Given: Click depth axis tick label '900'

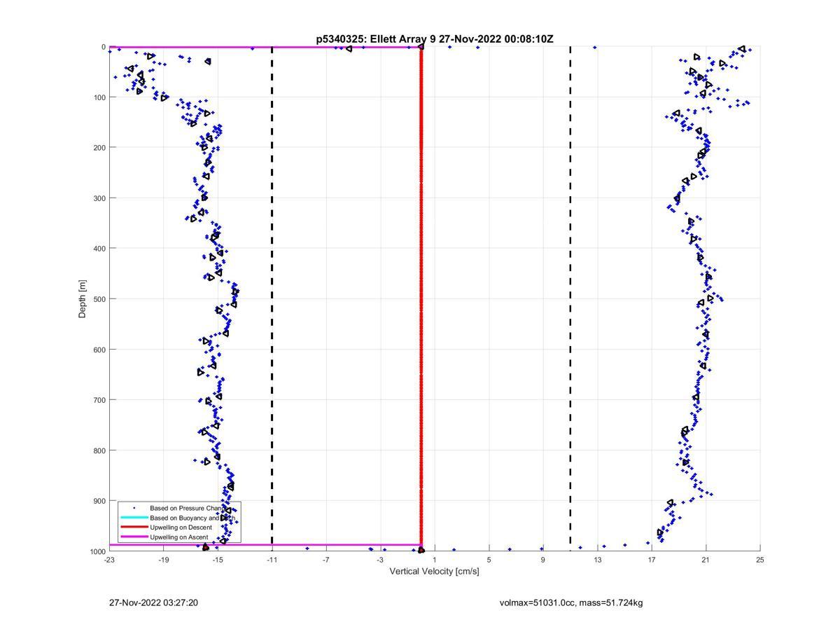Looking at the screenshot, I should click(99, 501).
